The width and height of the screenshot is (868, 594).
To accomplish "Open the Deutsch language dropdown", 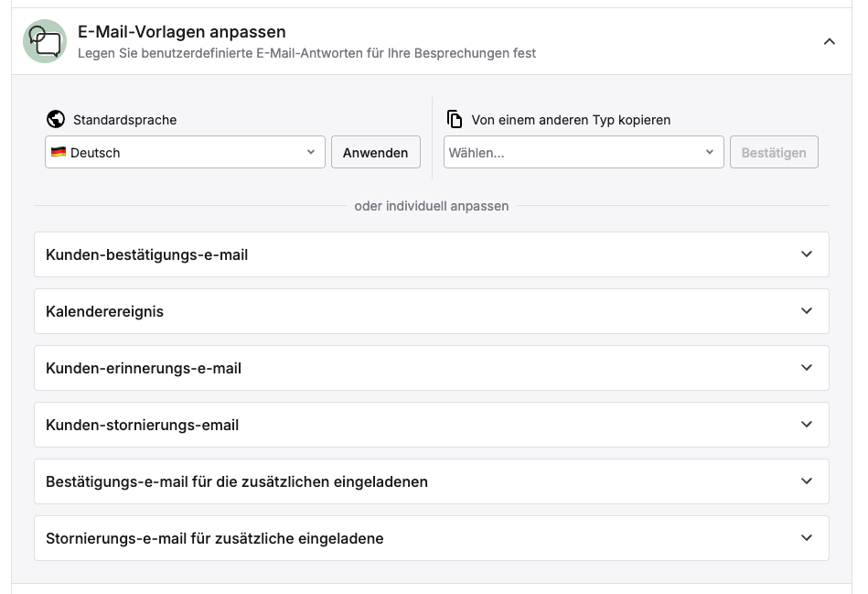I will 185,152.
